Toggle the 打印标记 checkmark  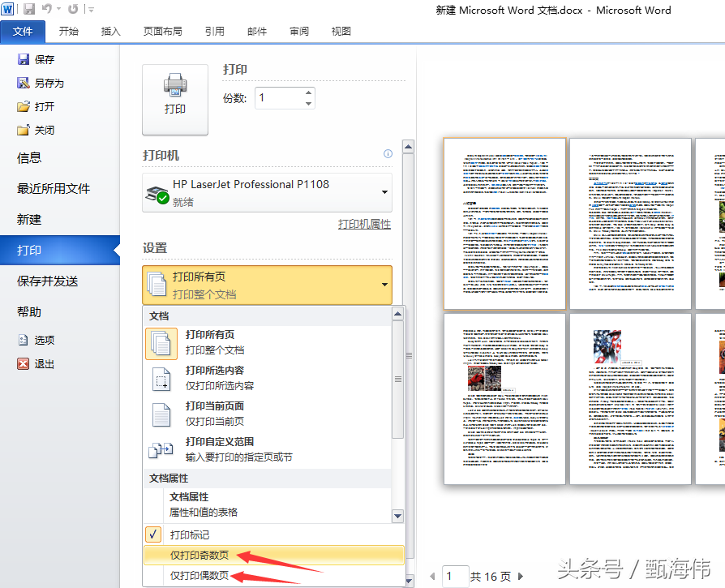(153, 534)
